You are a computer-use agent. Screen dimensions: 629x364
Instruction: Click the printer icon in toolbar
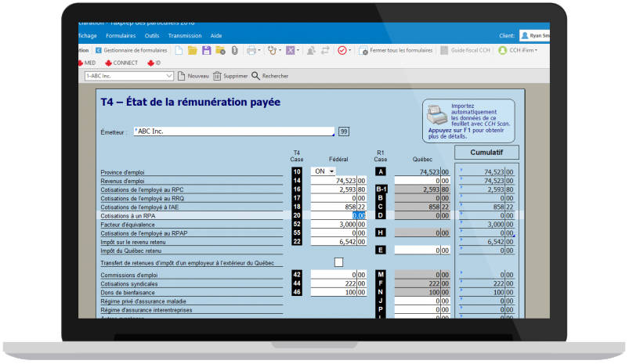pos(251,50)
